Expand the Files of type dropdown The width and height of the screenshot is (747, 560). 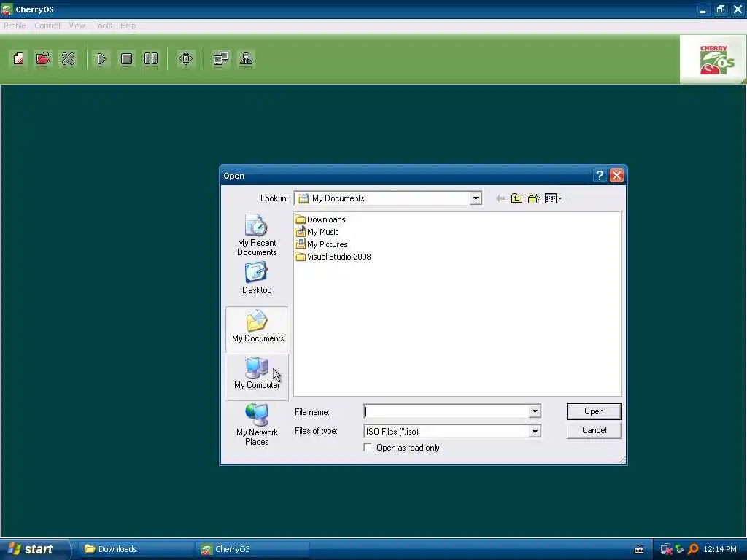pos(535,432)
